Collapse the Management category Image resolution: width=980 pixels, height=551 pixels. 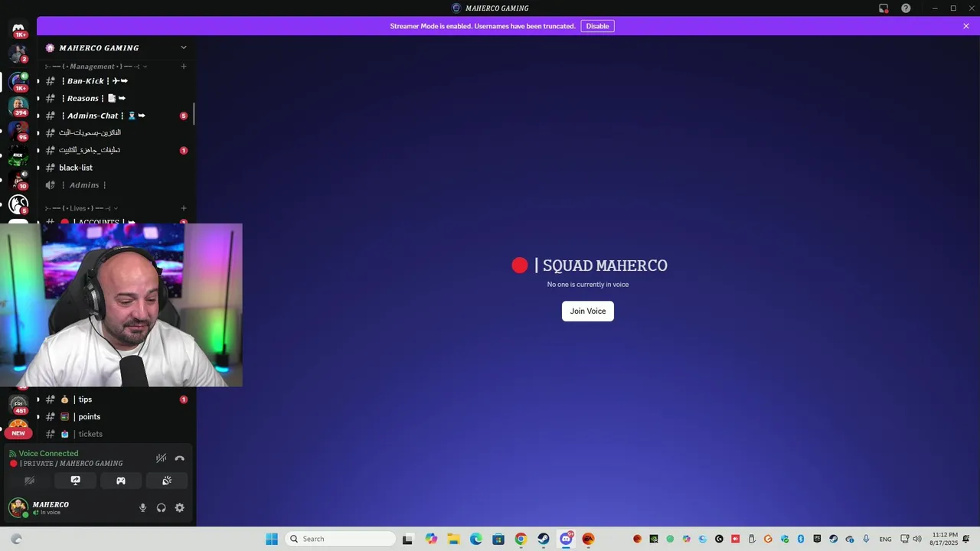pos(96,67)
